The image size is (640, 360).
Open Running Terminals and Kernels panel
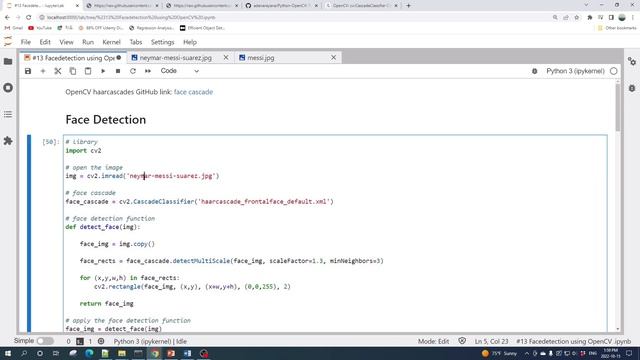click(x=8, y=88)
